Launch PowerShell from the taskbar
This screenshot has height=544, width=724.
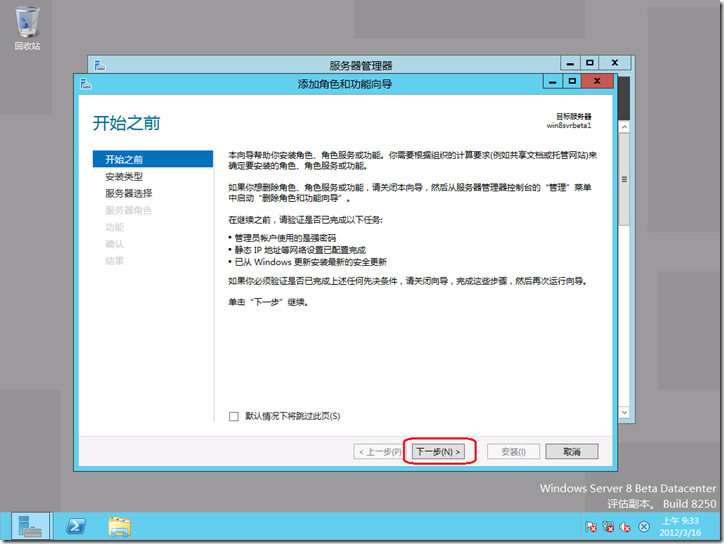[x=76, y=526]
